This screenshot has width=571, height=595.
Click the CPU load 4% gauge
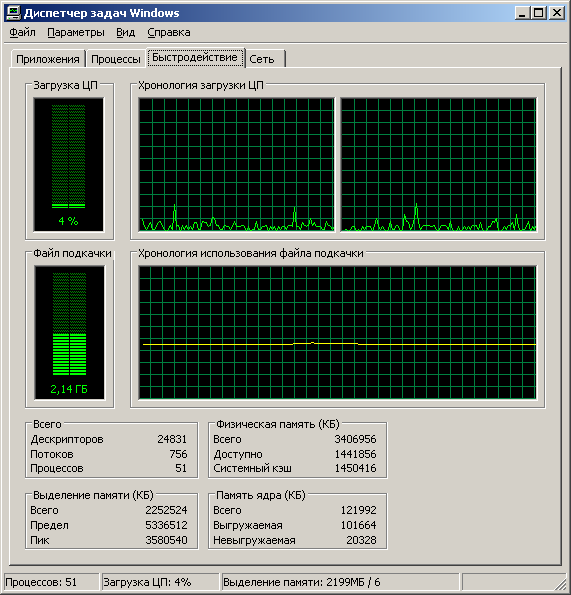click(x=69, y=164)
